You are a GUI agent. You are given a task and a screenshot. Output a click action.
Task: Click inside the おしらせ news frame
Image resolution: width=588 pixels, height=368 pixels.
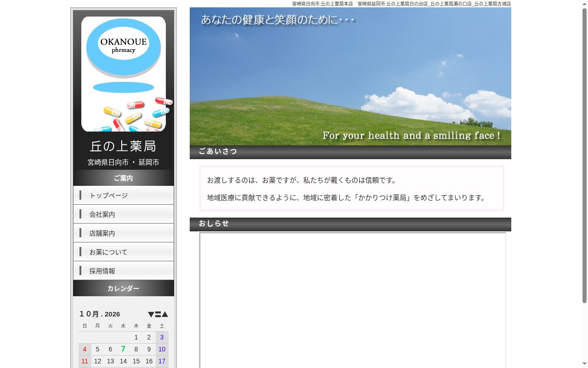tap(353, 300)
